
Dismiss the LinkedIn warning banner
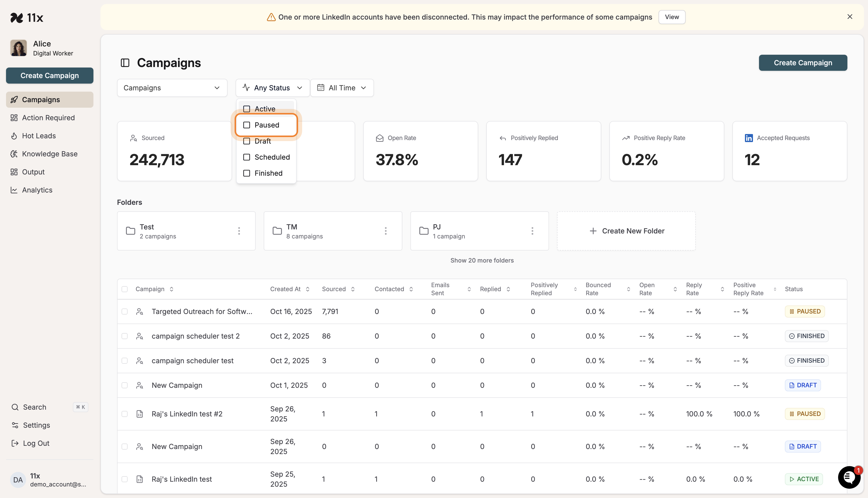click(x=849, y=17)
